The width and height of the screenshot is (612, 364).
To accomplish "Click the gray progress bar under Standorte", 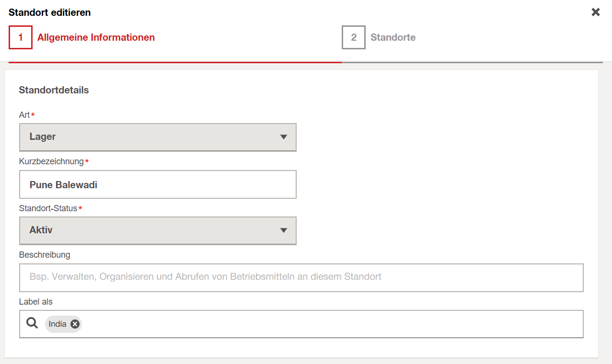I will pos(472,62).
